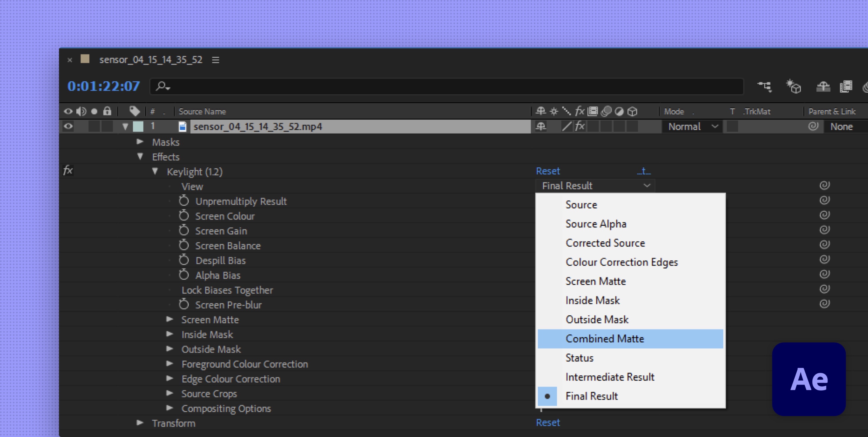This screenshot has height=437, width=868.
Task: Click the layer label colour swatch for layer 1
Action: coord(138,127)
